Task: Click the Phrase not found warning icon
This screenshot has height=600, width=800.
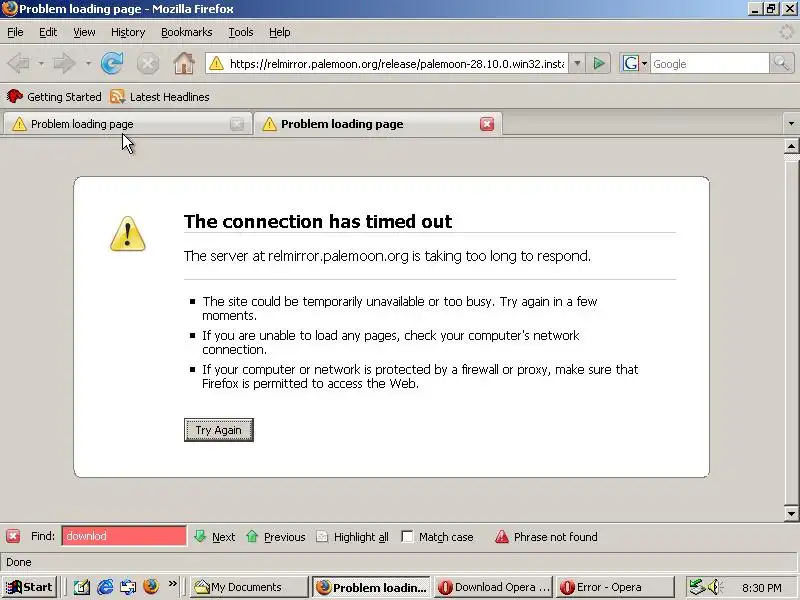Action: [502, 537]
